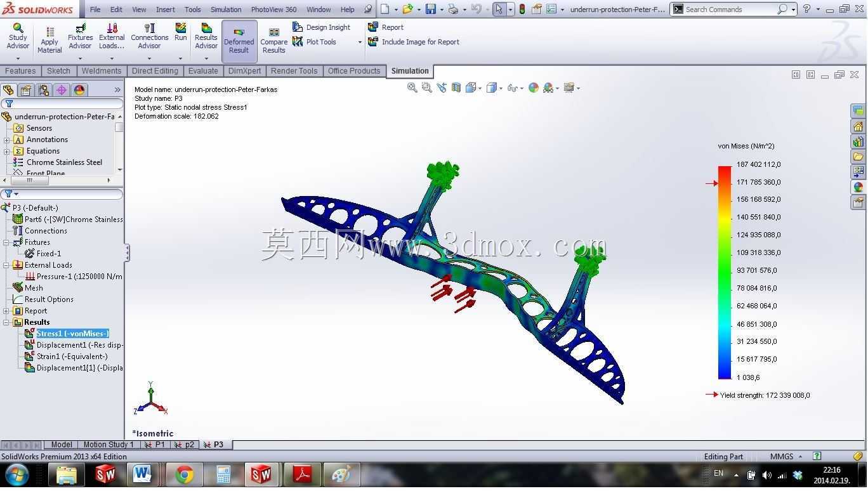Image resolution: width=868 pixels, height=491 pixels.
Task: Select Displacement1 (-Res disp-) result plot
Action: [x=74, y=345]
